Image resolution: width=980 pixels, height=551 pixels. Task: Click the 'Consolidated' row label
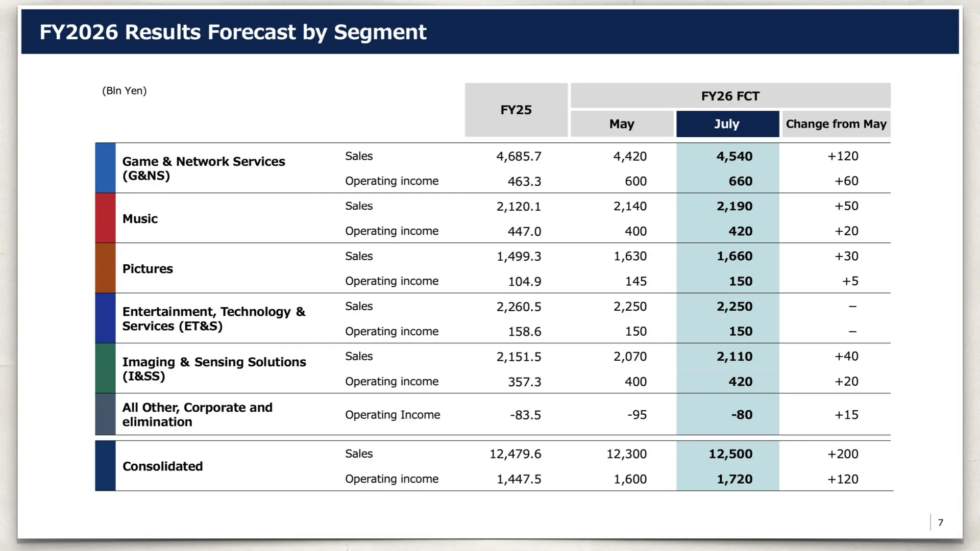click(162, 466)
